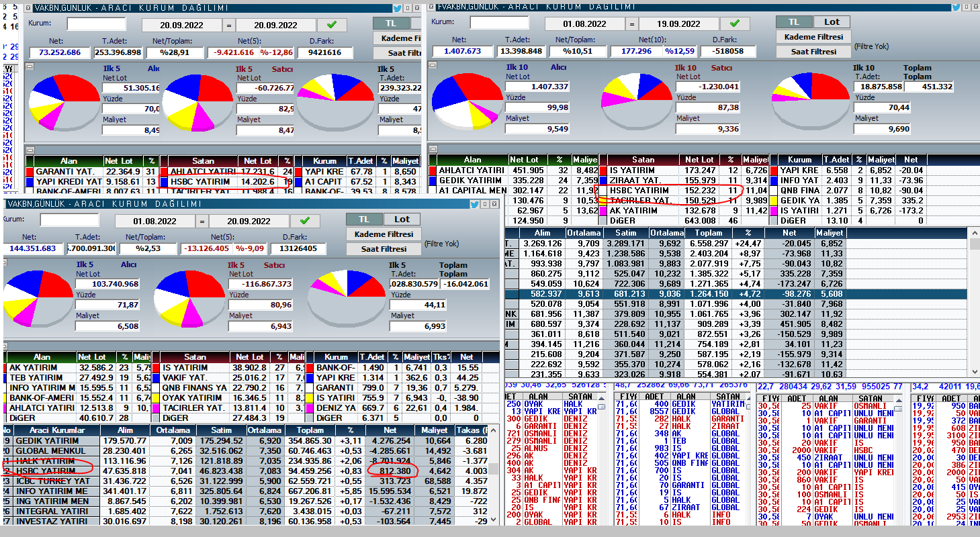Click the yellow swatch next to OYAK YATIRIM
This screenshot has height=537, width=980.
pyautogui.click(x=156, y=397)
